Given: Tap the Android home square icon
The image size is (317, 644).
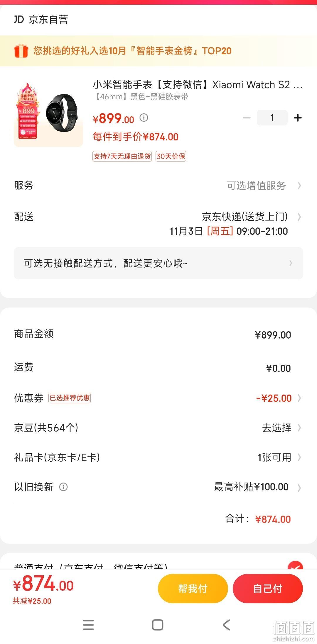Looking at the screenshot, I should pos(158,625).
